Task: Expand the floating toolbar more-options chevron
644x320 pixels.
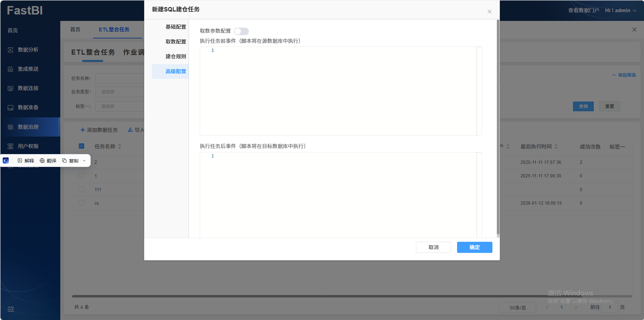Action: pyautogui.click(x=84, y=161)
